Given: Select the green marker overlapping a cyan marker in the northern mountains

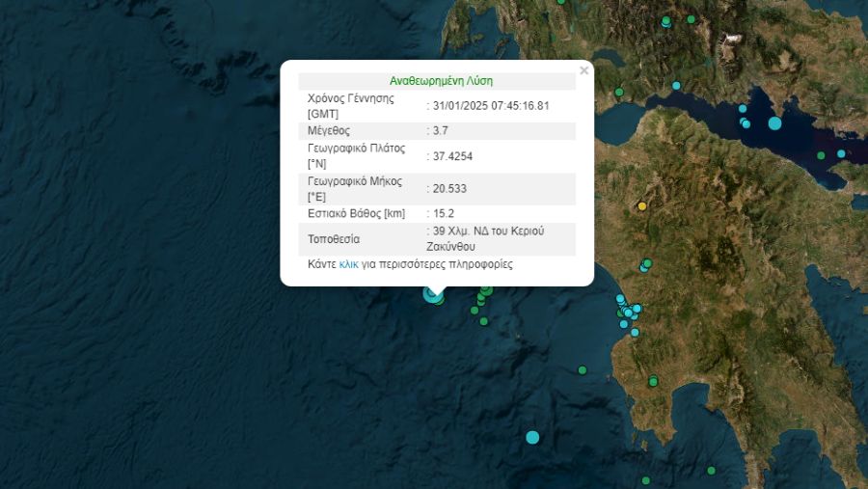Looking at the screenshot, I should pyautogui.click(x=665, y=20).
